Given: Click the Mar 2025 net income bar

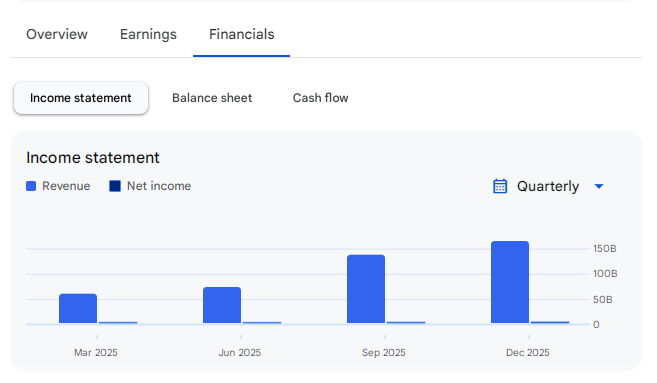Looking at the screenshot, I should point(118,323).
